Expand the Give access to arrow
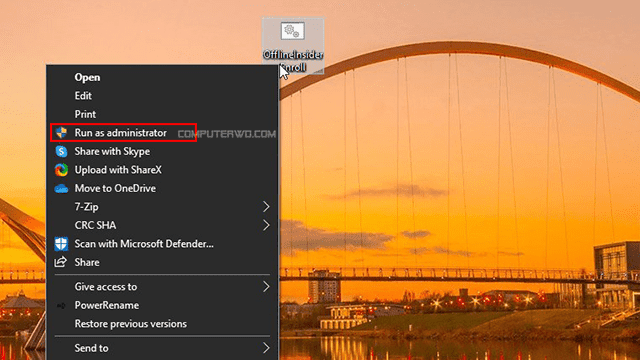Screen dimensions: 640x360 266,287
